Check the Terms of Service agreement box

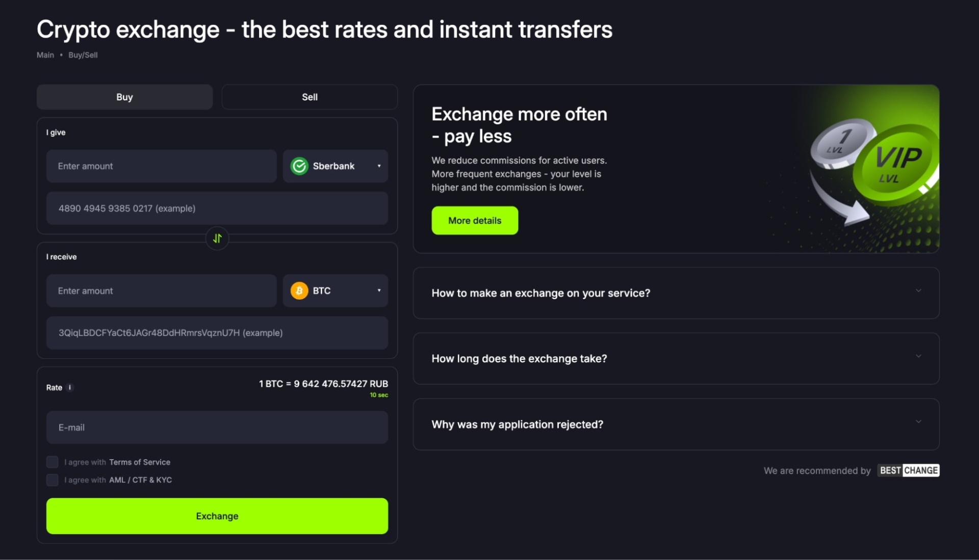click(53, 462)
